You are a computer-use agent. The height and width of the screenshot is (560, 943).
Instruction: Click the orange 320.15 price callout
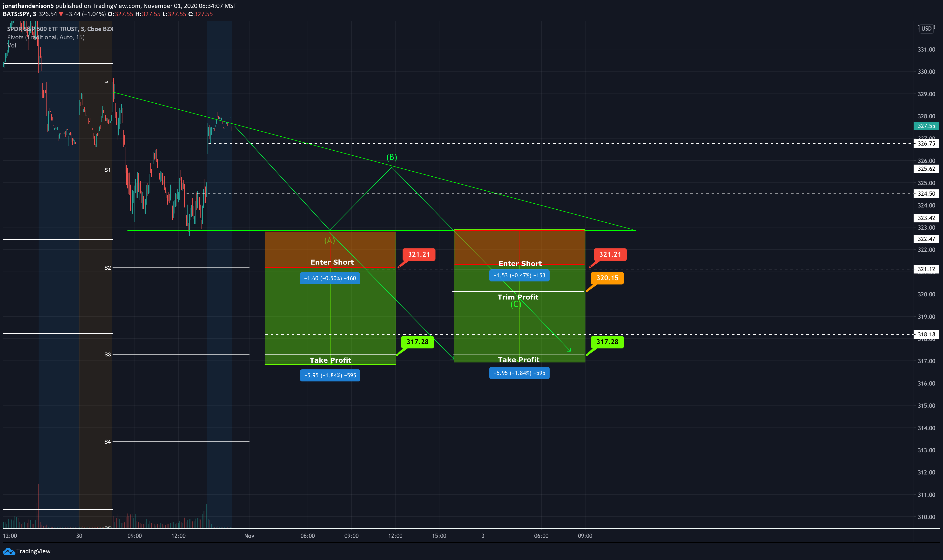607,278
